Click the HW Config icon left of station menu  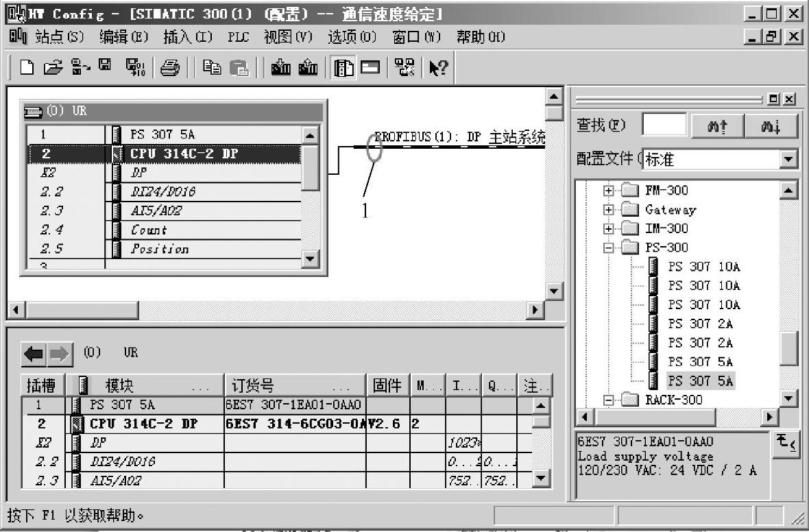tap(18, 36)
